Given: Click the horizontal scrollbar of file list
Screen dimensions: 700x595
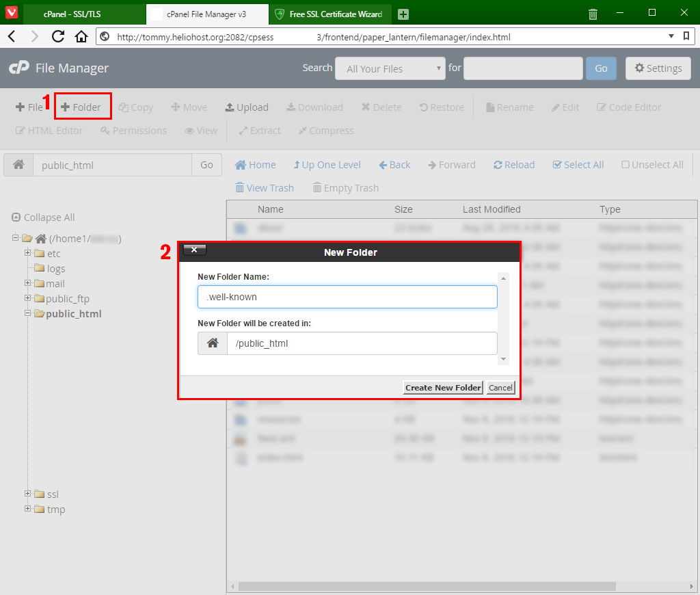Looking at the screenshot, I should (x=427, y=586).
